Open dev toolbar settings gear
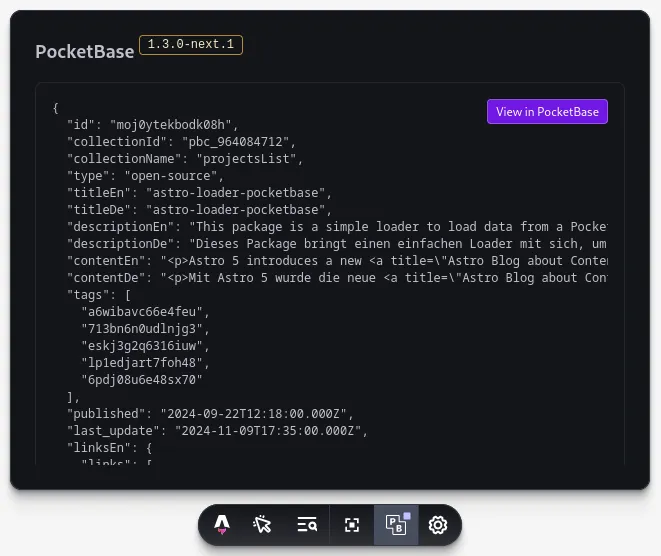The height and width of the screenshot is (556, 661). coord(438,525)
